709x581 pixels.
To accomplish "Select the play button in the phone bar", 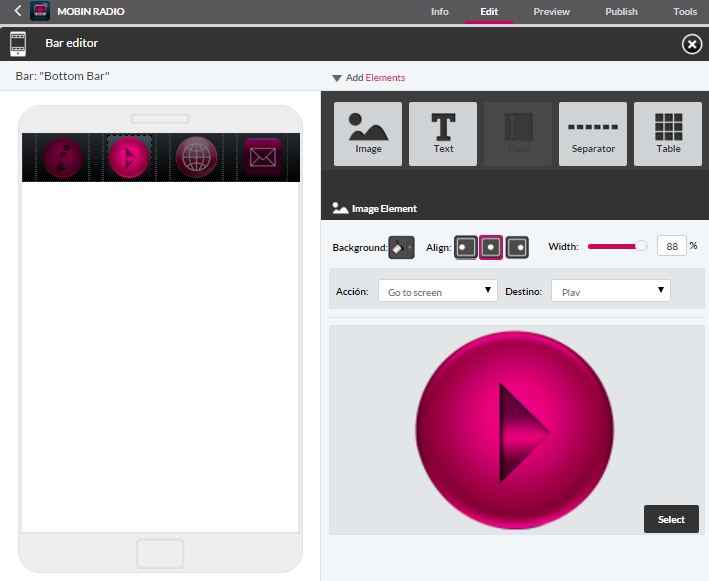I will coord(129,158).
